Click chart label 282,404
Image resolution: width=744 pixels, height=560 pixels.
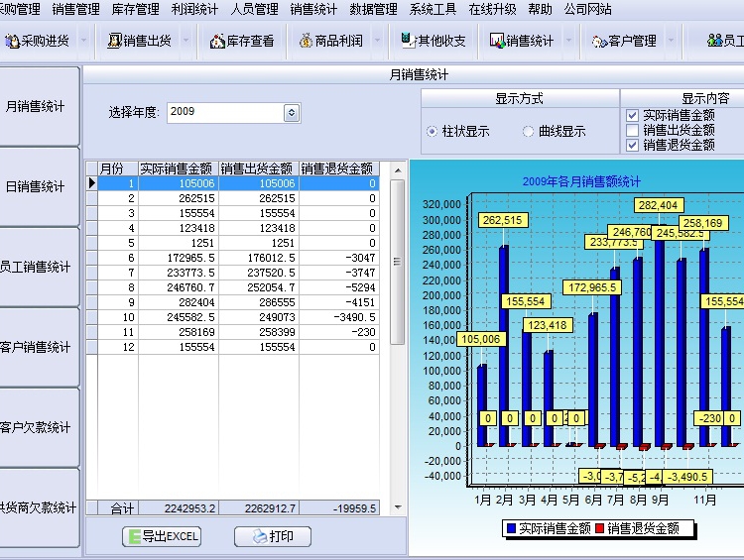(659, 205)
